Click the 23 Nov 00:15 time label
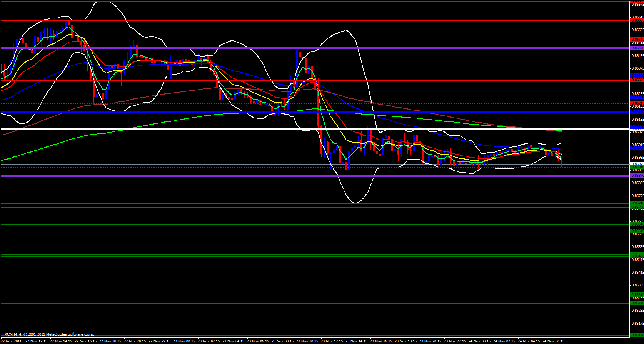644x344 pixels. pyautogui.click(x=184, y=341)
